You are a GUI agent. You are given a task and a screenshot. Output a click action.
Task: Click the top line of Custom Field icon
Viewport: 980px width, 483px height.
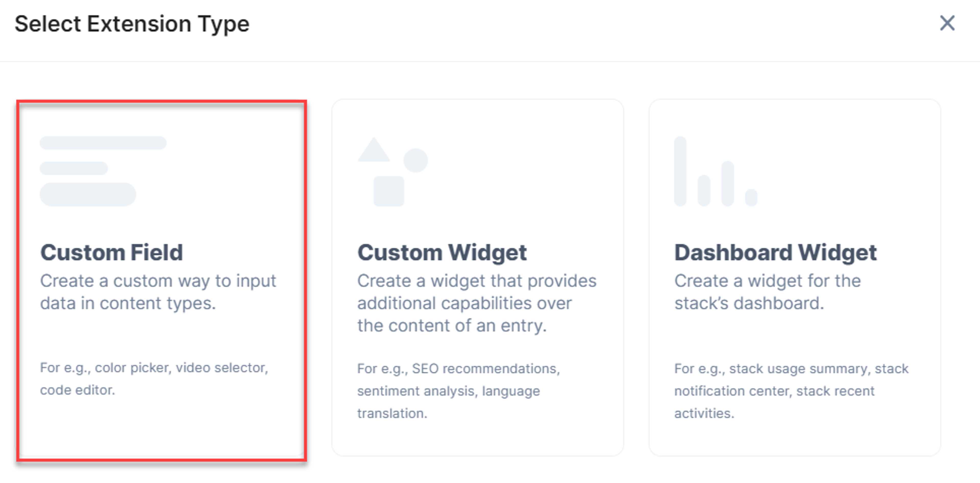click(x=103, y=143)
